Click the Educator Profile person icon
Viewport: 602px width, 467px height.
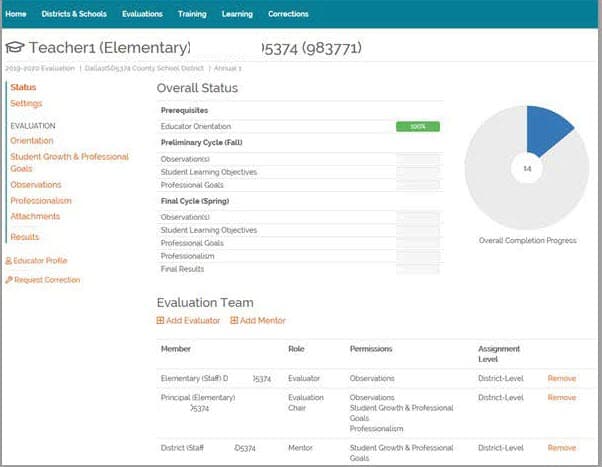(x=9, y=261)
